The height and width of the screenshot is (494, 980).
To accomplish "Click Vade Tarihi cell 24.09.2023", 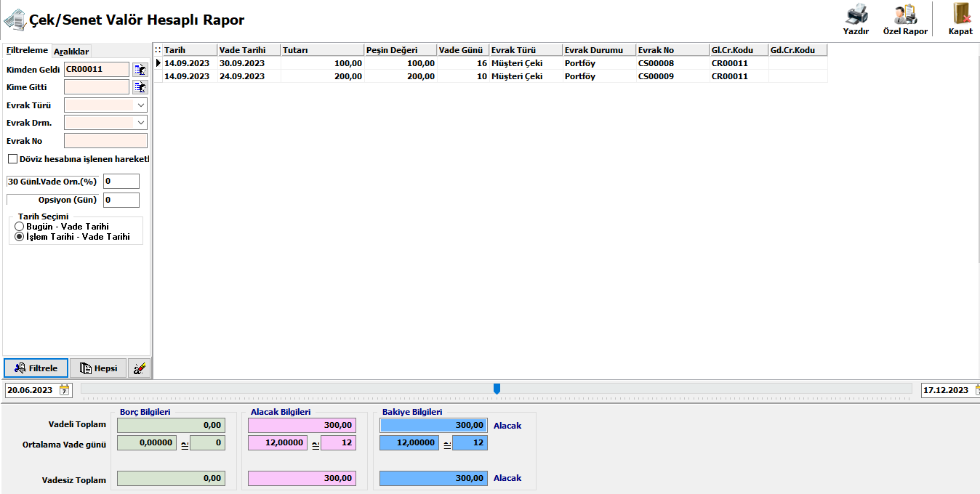I will [249, 76].
